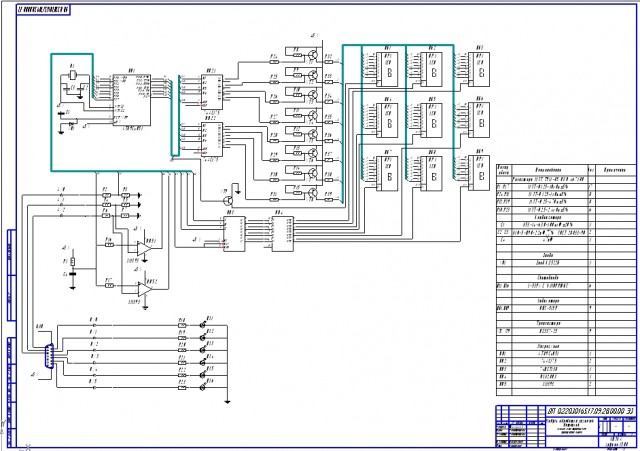Select the center seven-segment display block of the grid

tap(431, 121)
